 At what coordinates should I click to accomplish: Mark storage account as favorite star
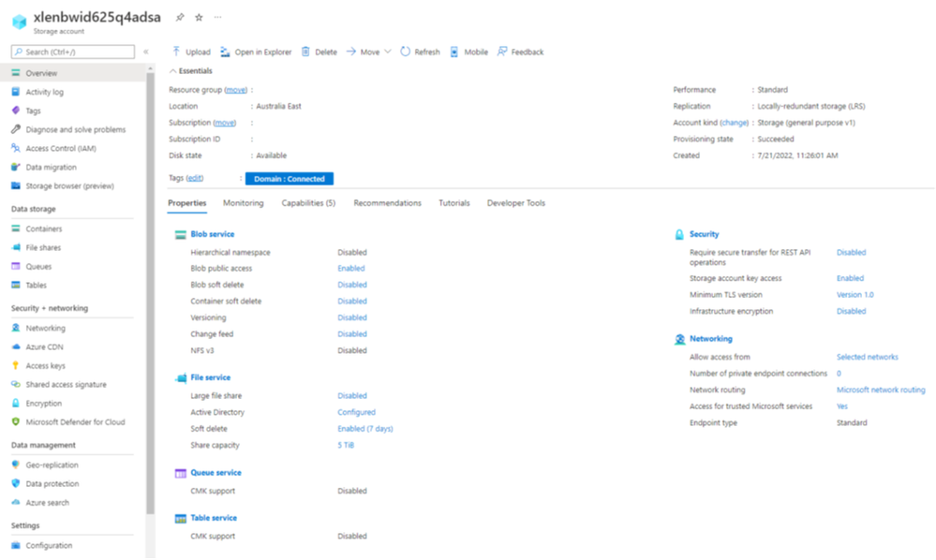coord(199,17)
